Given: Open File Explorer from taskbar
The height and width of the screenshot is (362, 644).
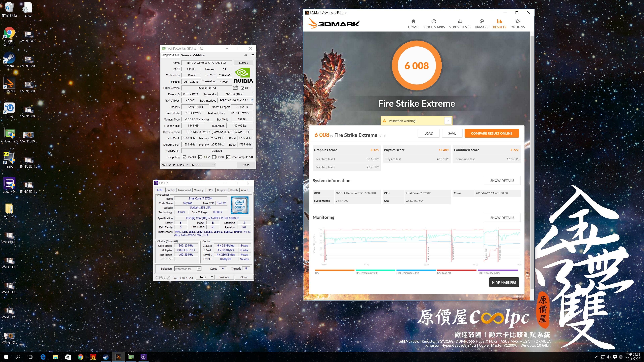Looking at the screenshot, I should (x=56, y=357).
